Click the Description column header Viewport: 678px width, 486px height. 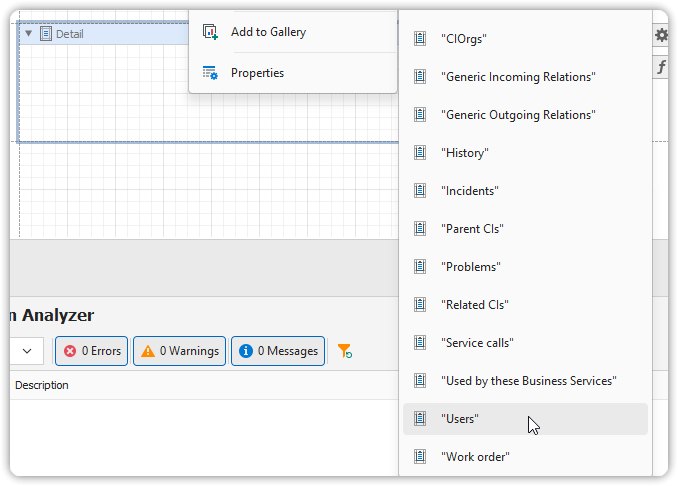[42, 385]
